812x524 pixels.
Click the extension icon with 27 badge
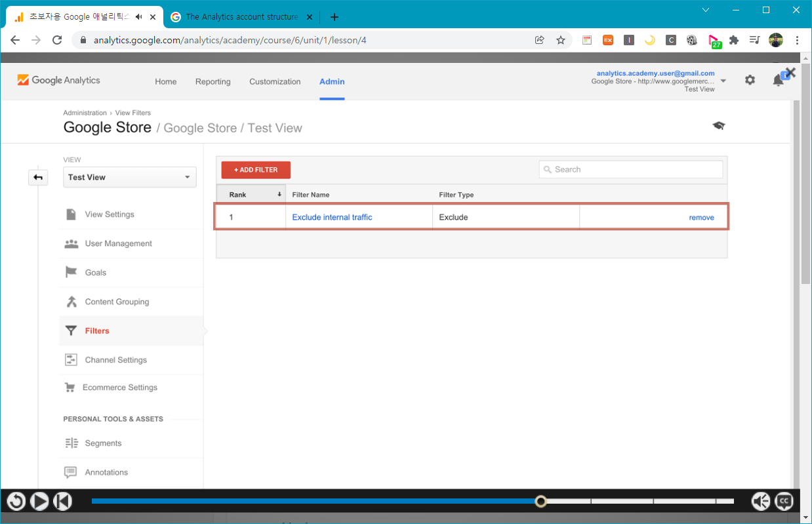click(x=714, y=41)
